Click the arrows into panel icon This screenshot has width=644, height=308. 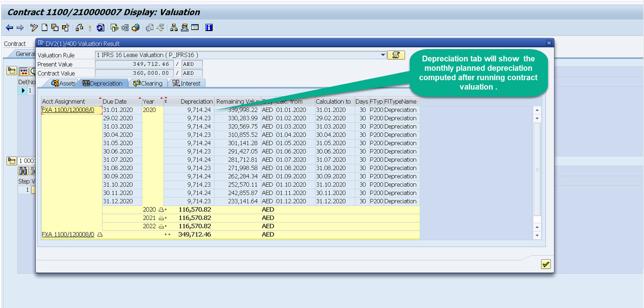click(x=125, y=28)
